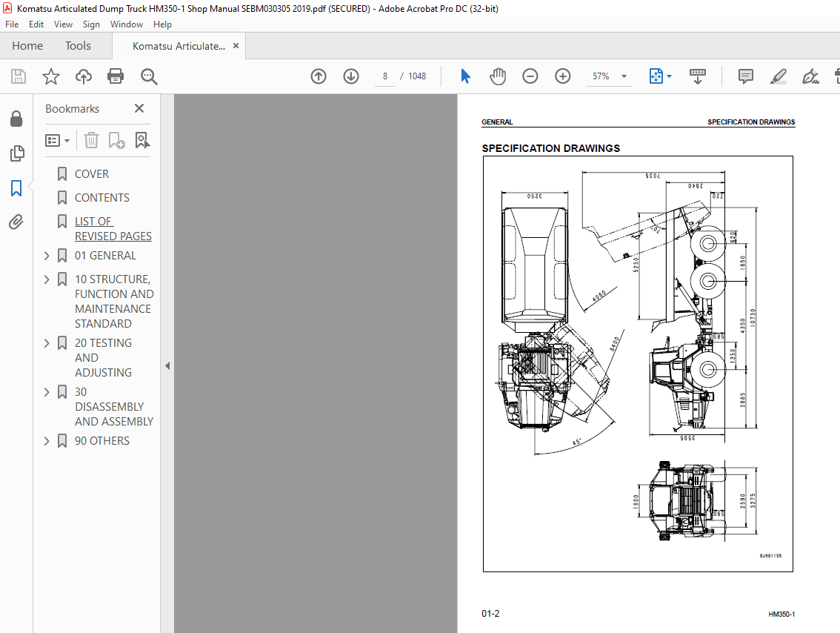840x633 pixels.
Task: Open the File menu
Action: pyautogui.click(x=12, y=24)
